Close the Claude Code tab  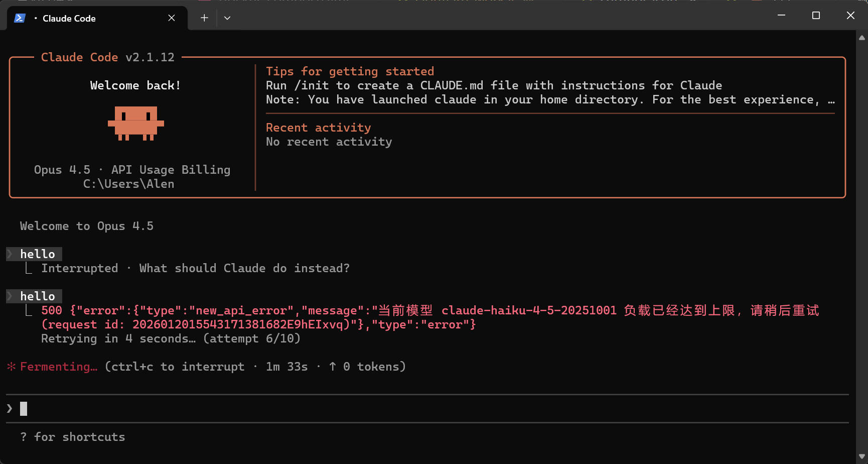[x=172, y=18]
